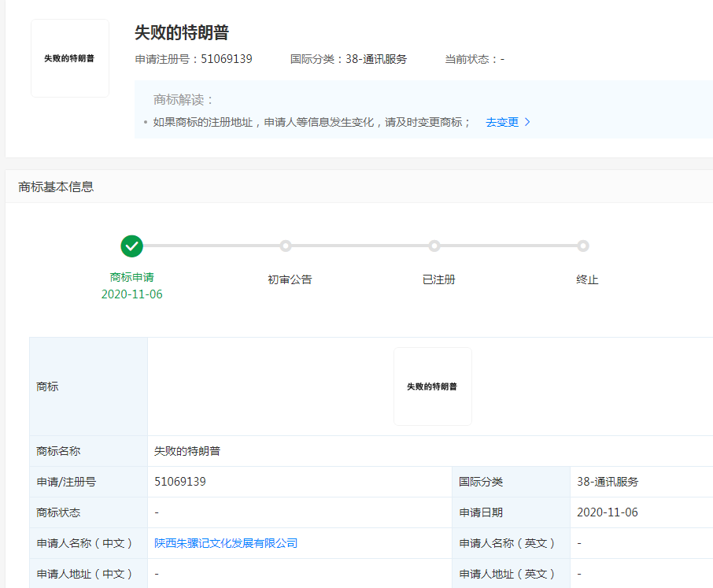Click the 终止 timeline node circle
The image size is (713, 588).
coord(583,246)
